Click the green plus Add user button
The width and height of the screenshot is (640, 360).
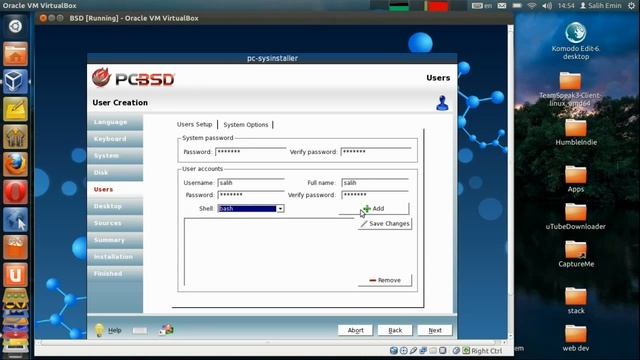pos(373,209)
